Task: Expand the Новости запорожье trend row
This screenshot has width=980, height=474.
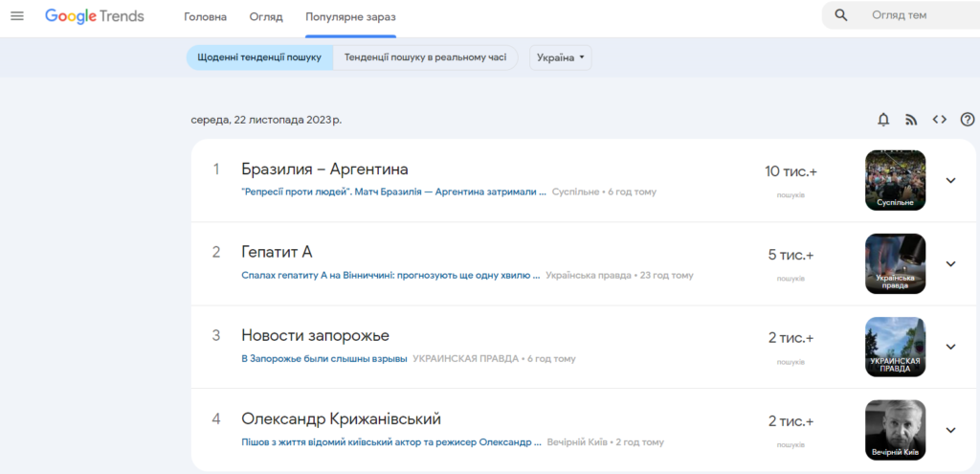Action: (x=950, y=347)
